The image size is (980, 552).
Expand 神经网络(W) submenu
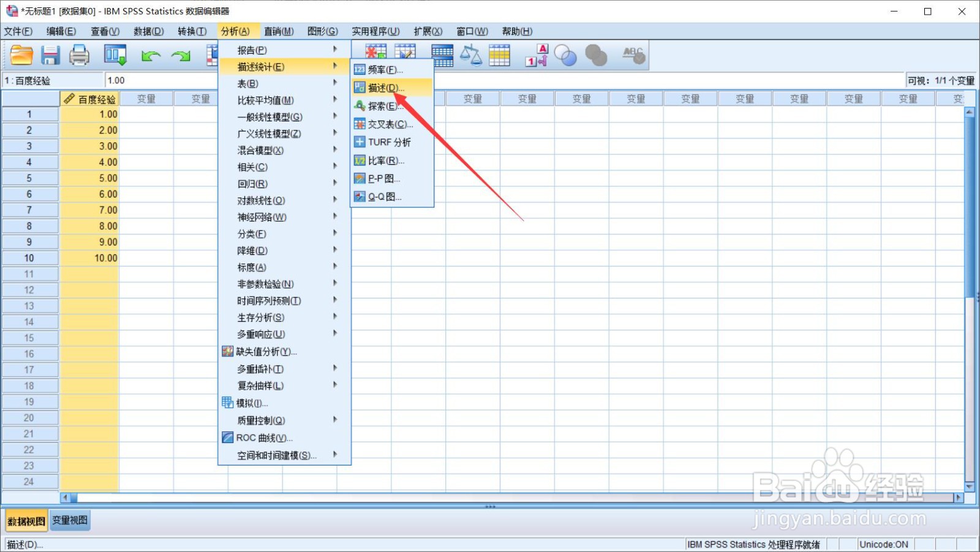(284, 217)
